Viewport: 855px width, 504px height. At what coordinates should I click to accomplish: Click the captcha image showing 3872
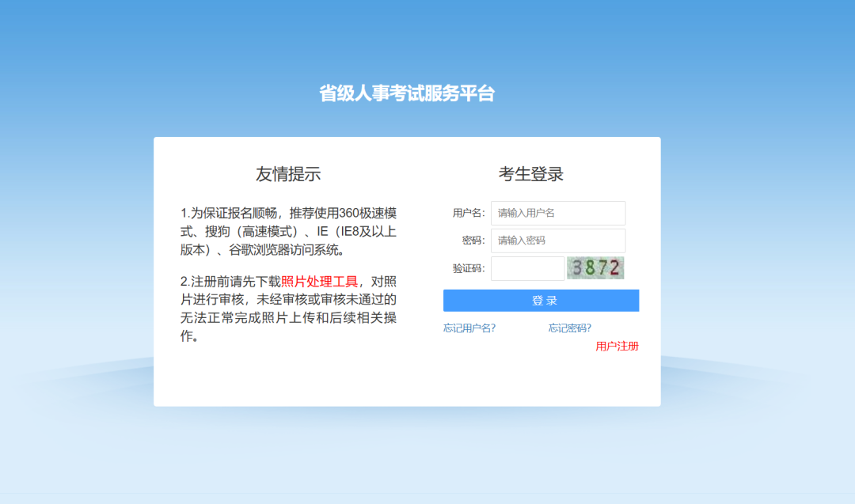coord(595,268)
